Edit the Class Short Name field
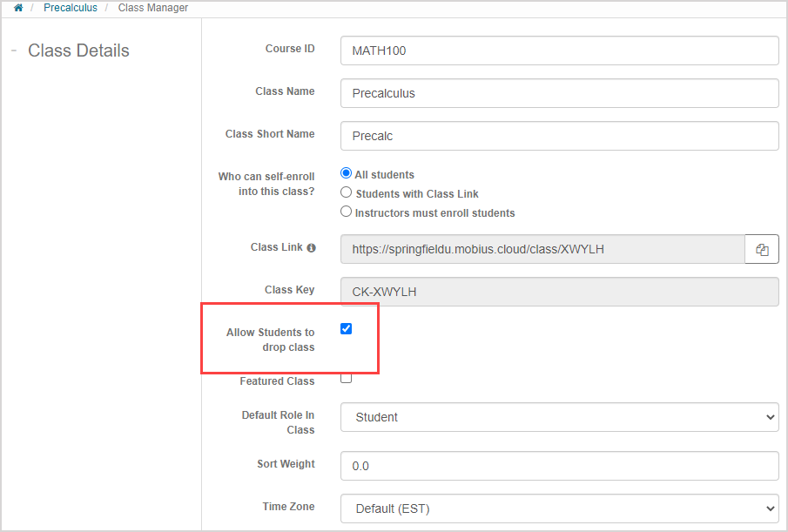788x532 pixels. coord(559,136)
